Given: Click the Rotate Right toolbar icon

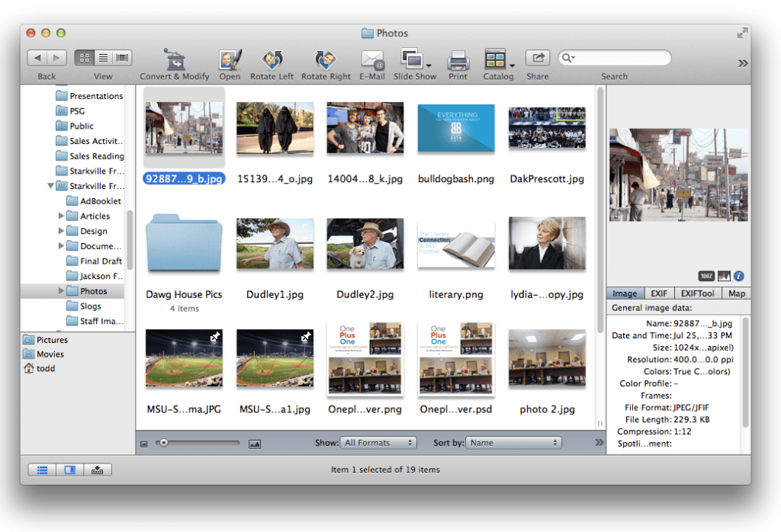Looking at the screenshot, I should [326, 59].
